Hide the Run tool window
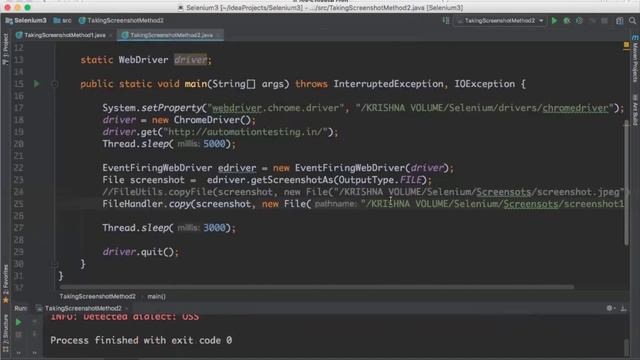The height and width of the screenshot is (360, 640). pos(623,309)
